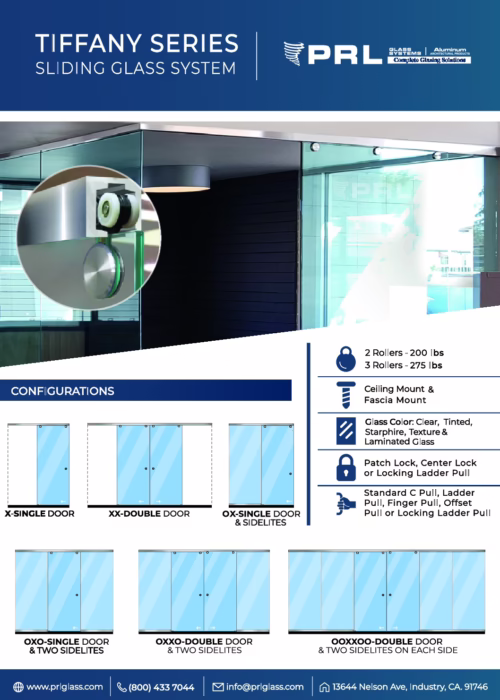The width and height of the screenshot is (500, 700).
Task: Click the padlock lock options icon
Action: tap(346, 467)
